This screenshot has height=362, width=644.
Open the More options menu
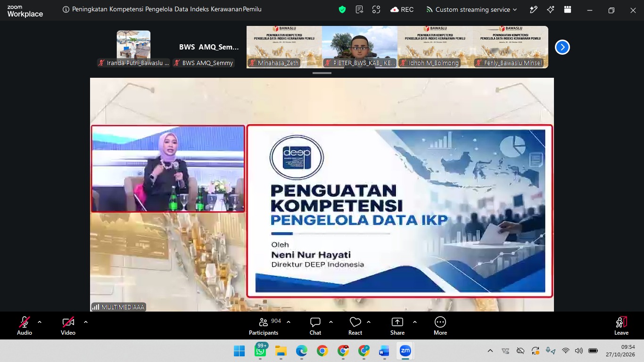click(x=440, y=326)
